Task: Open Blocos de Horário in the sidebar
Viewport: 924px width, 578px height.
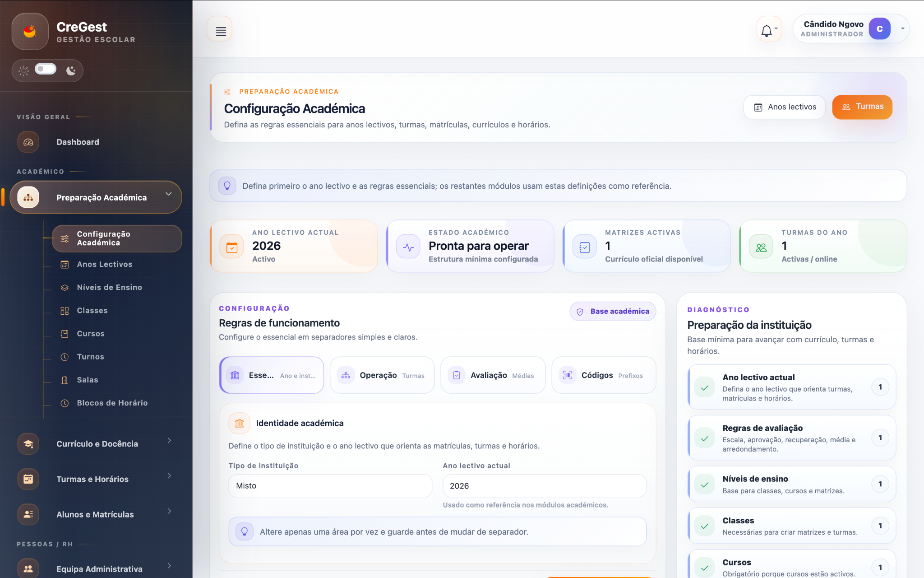Action: click(112, 403)
